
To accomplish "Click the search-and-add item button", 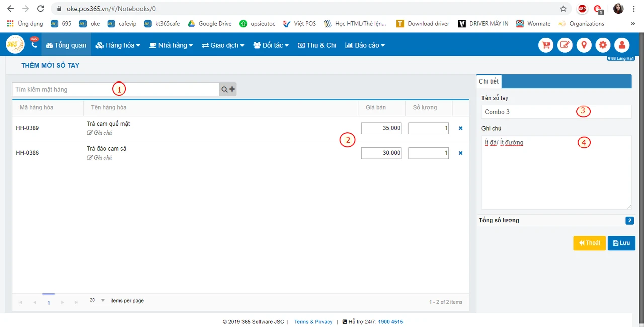I will tap(228, 89).
